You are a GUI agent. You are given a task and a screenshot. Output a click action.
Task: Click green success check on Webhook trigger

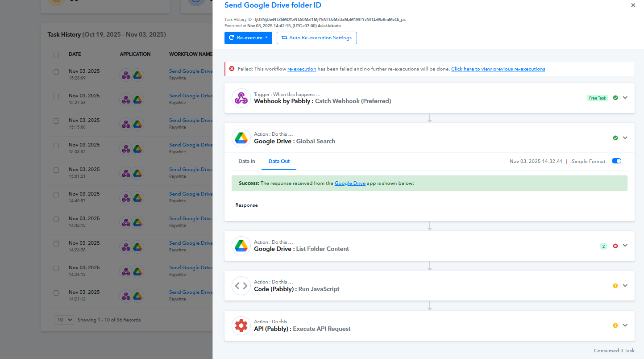(615, 98)
